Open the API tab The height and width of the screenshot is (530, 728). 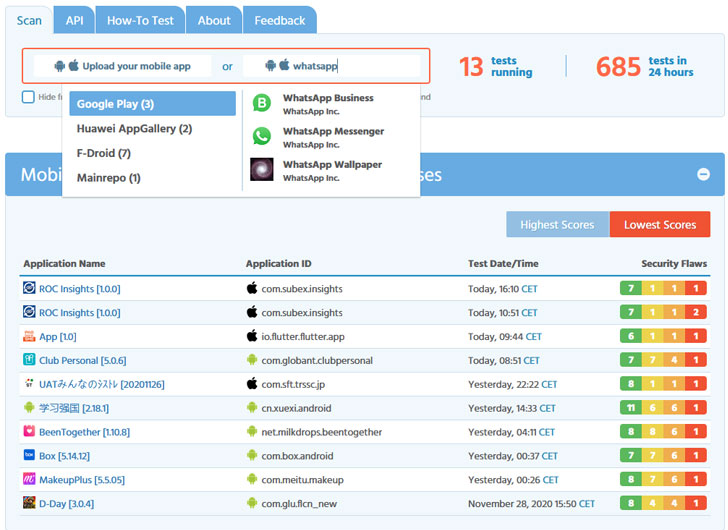click(x=74, y=20)
